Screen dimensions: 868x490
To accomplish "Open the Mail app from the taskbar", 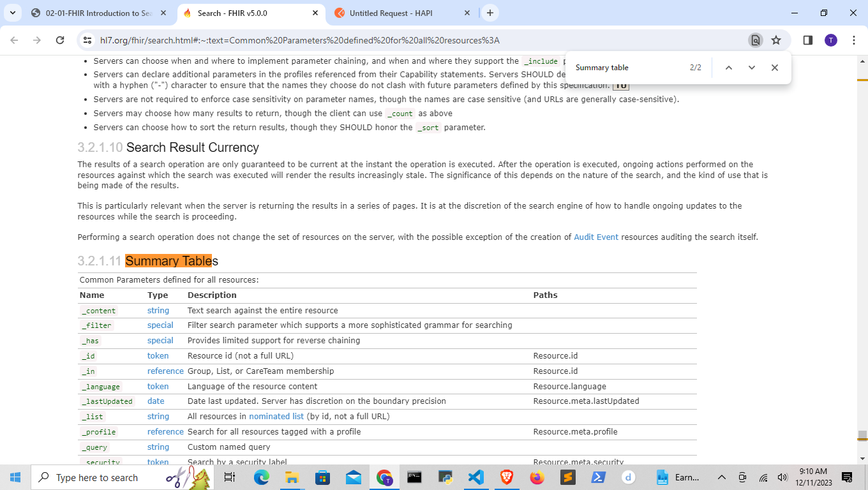I will tap(354, 477).
